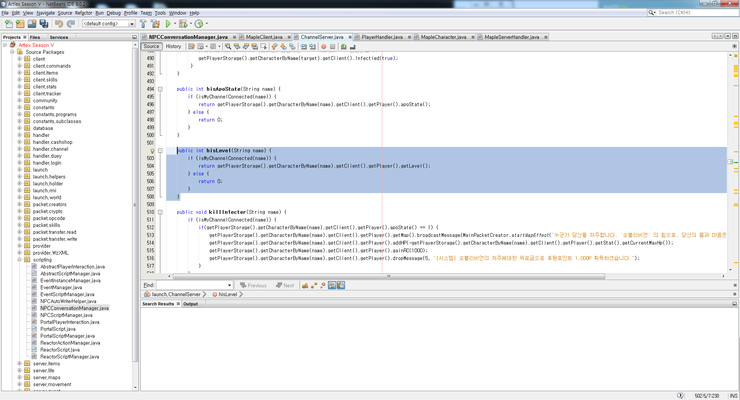Viewport: 740px width, 400px height.
Task: Click the Next button in Find bar
Action: [286, 285]
